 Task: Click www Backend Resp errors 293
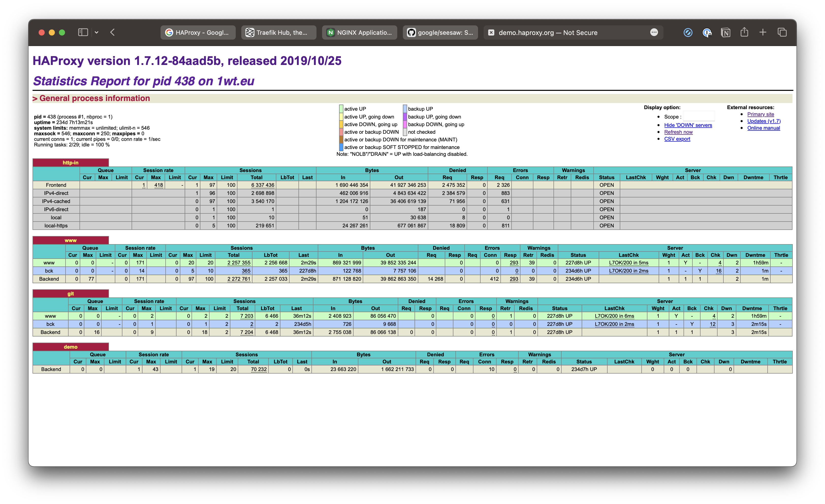tap(514, 279)
